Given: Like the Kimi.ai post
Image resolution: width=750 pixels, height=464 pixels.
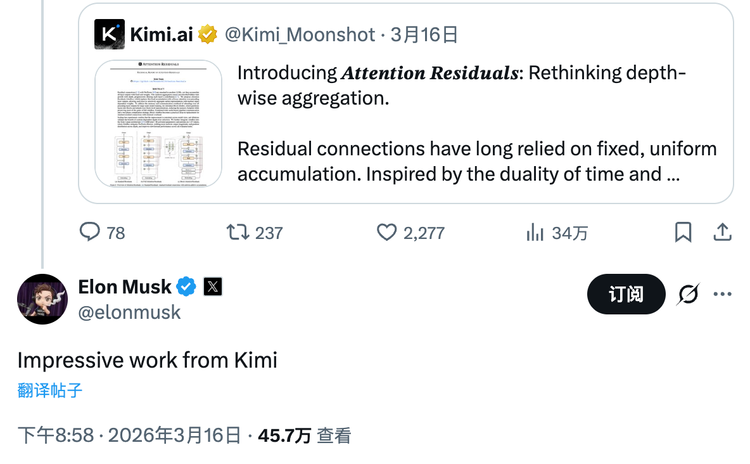Looking at the screenshot, I should (388, 232).
